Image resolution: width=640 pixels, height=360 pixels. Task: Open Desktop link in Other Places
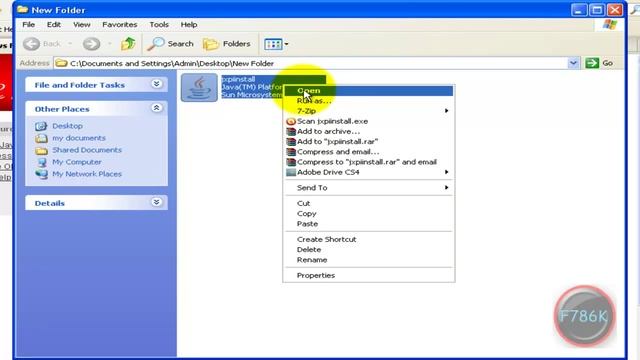(67, 126)
